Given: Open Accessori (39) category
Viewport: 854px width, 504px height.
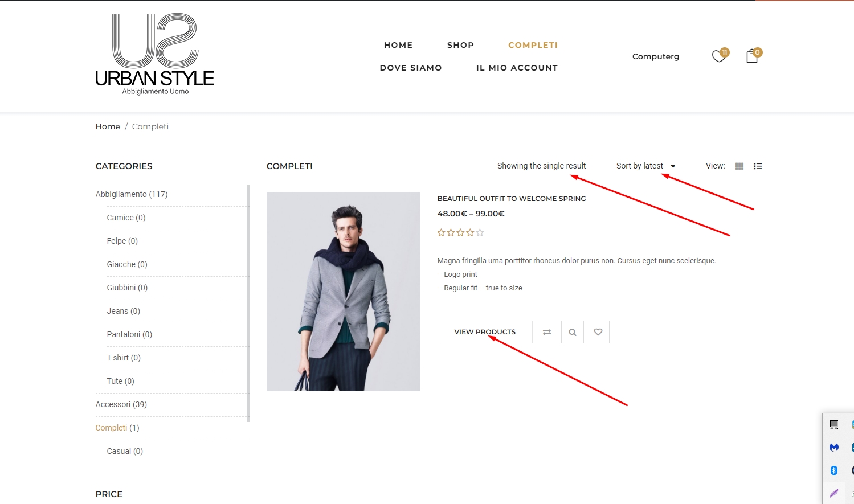Looking at the screenshot, I should pos(121,404).
